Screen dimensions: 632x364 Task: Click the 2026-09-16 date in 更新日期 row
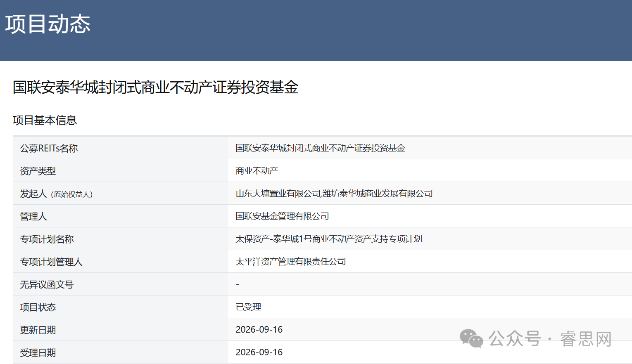click(259, 329)
